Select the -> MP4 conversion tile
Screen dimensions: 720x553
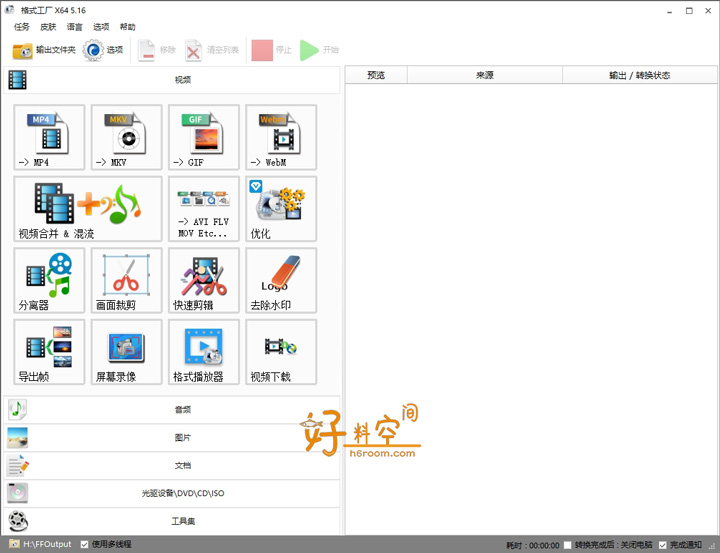49,137
